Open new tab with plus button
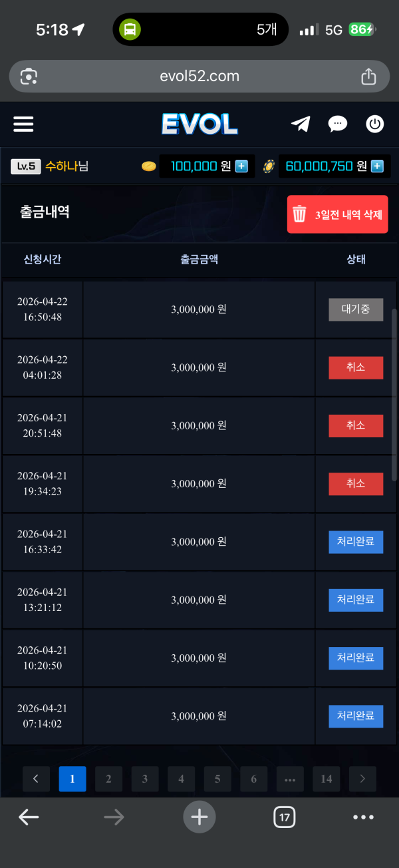This screenshot has width=399, height=868. tap(199, 817)
